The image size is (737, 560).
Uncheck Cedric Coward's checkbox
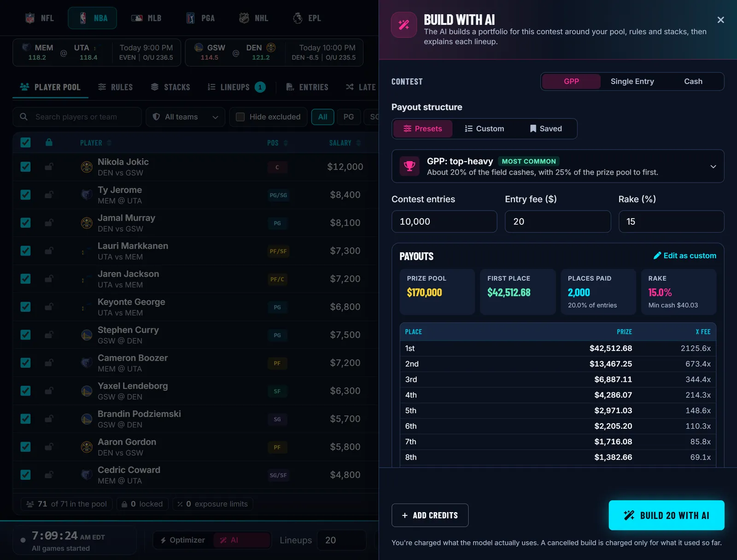(x=25, y=475)
